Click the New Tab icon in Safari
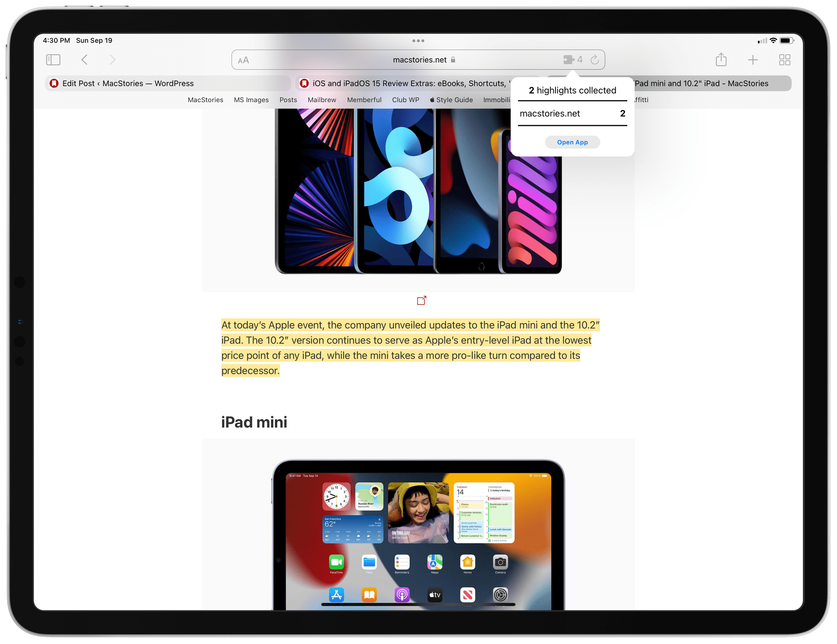Viewport: 837px width, 644px height. [753, 60]
